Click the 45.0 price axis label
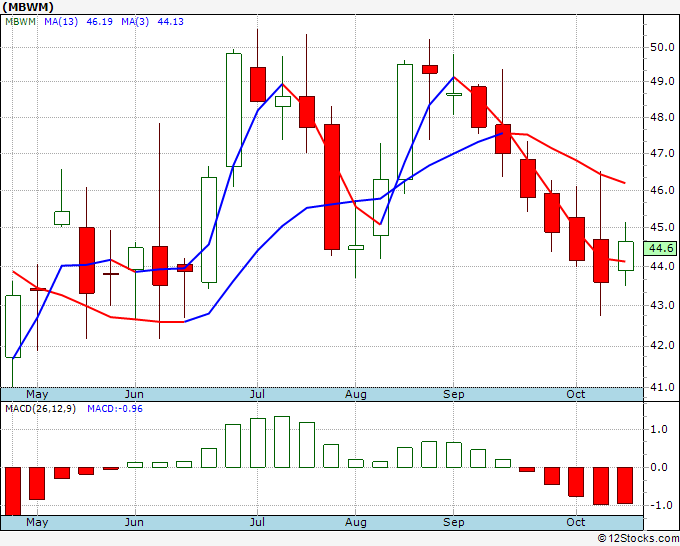680x546 pixels. [x=662, y=227]
